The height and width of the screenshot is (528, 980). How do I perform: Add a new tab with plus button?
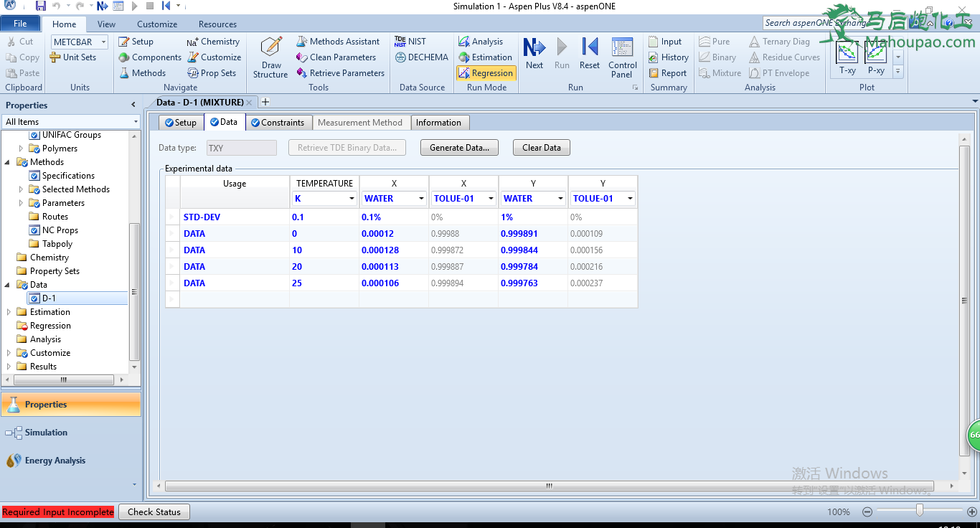pos(265,103)
